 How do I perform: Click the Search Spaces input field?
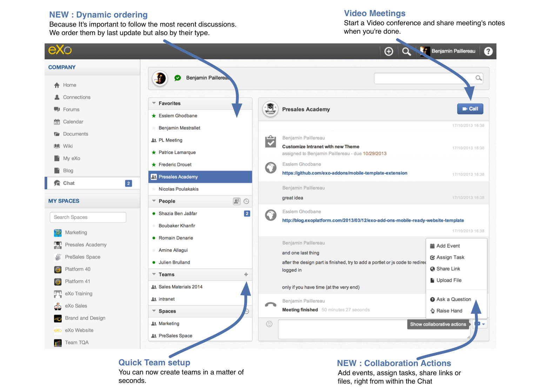88,217
